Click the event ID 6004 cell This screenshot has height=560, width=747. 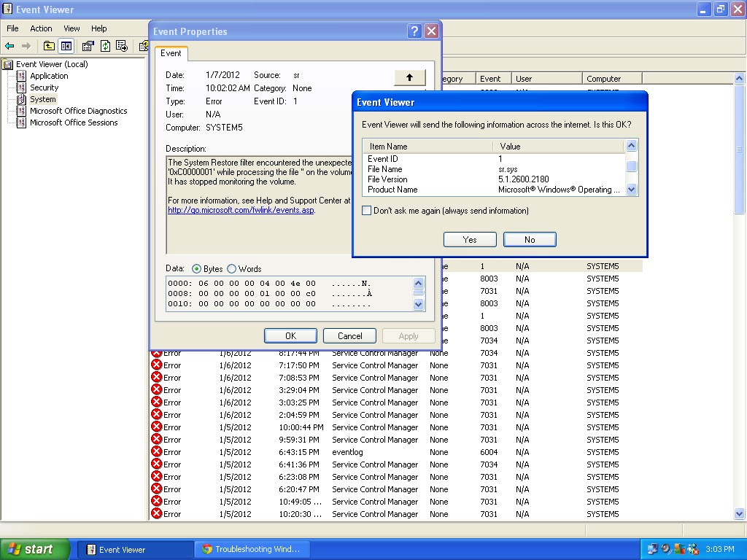[489, 452]
